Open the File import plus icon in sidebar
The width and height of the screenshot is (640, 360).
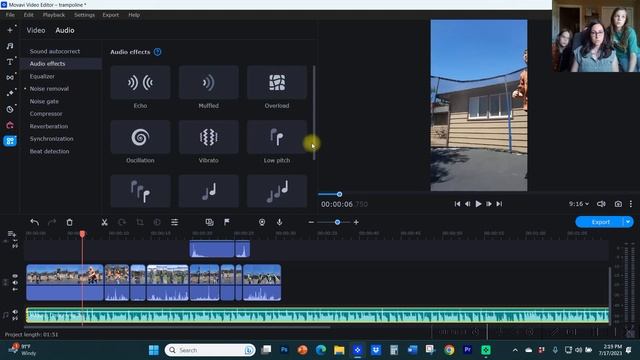[10, 30]
